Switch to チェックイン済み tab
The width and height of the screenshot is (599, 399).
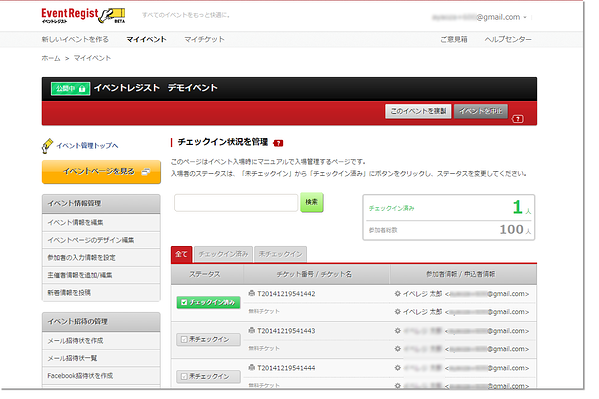[223, 254]
